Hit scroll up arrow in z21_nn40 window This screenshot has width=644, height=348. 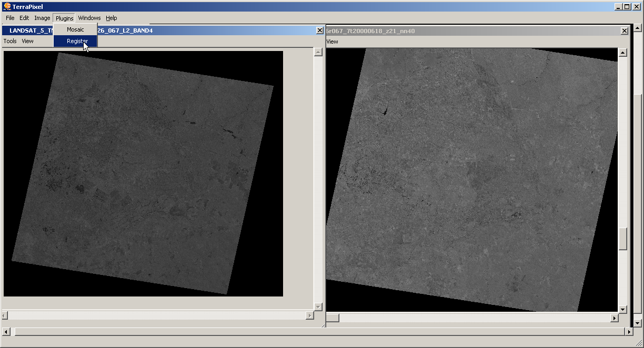point(623,53)
